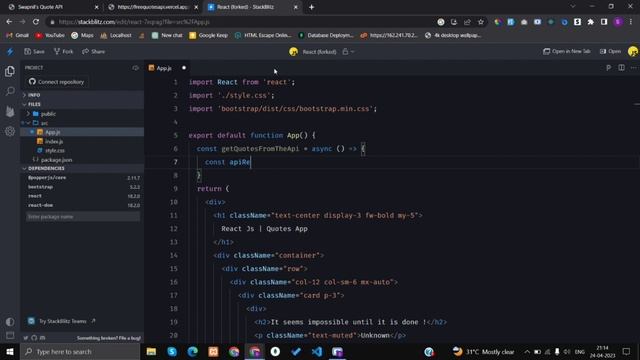640x360 pixels.
Task: Open Windows notification center icon
Action: [626, 351]
